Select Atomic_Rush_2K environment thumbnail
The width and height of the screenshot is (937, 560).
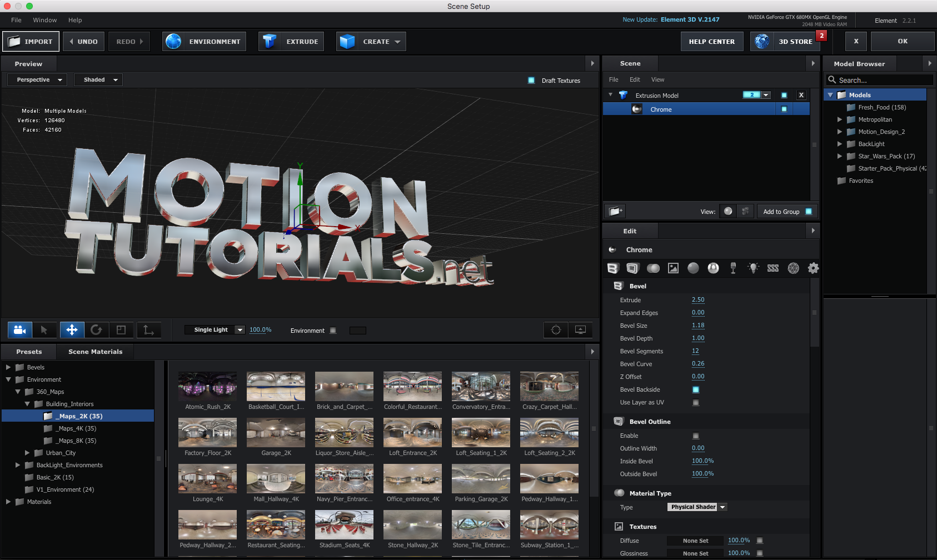click(x=207, y=386)
